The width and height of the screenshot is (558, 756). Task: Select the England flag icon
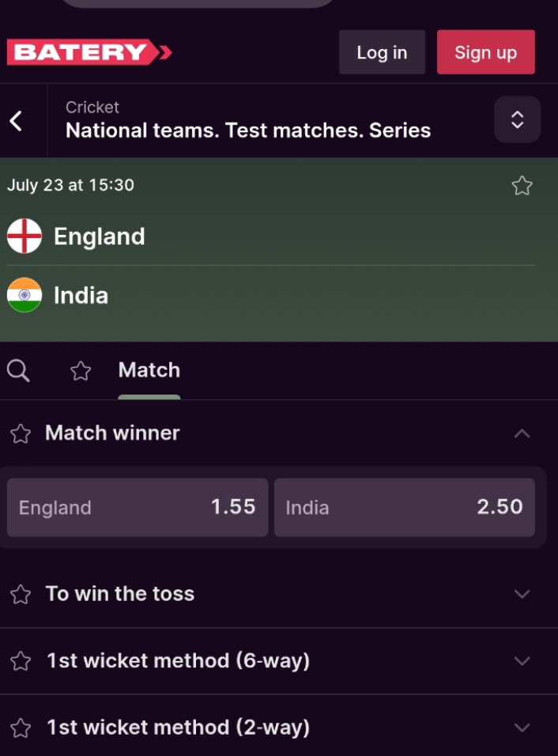pos(24,236)
